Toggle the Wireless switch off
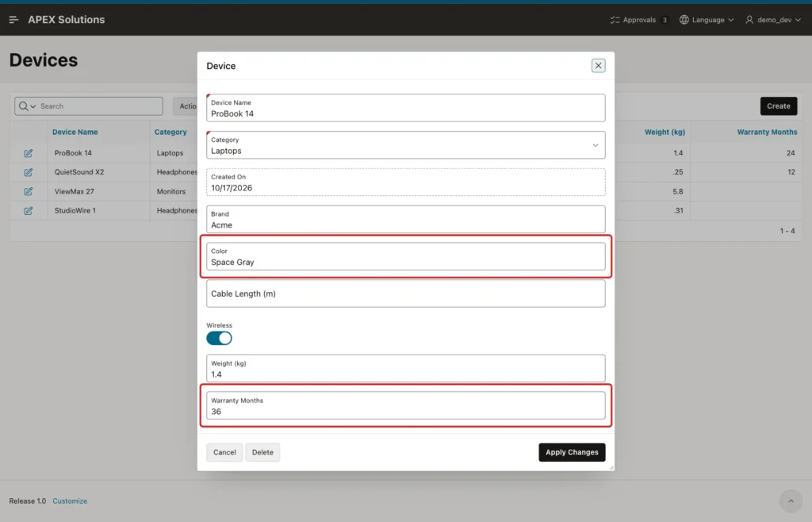 219,338
